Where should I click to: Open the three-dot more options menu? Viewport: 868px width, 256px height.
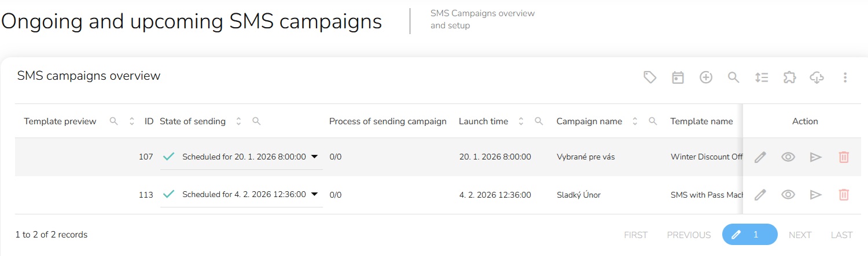(845, 77)
